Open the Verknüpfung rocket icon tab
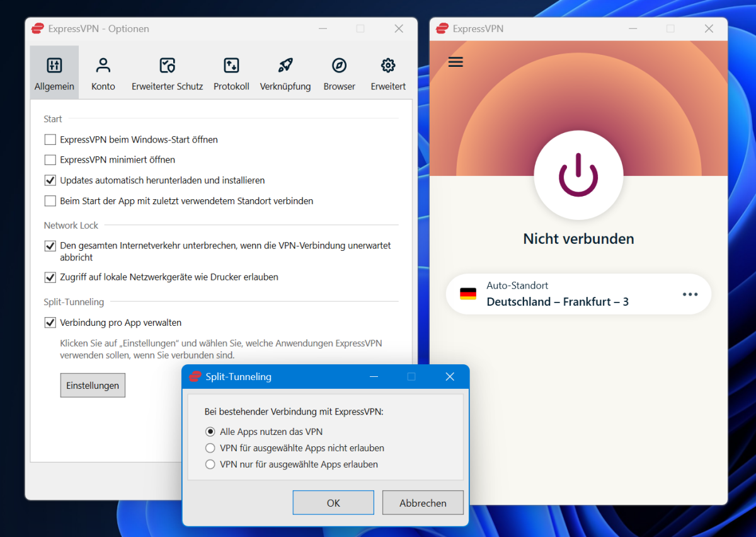 [285, 66]
